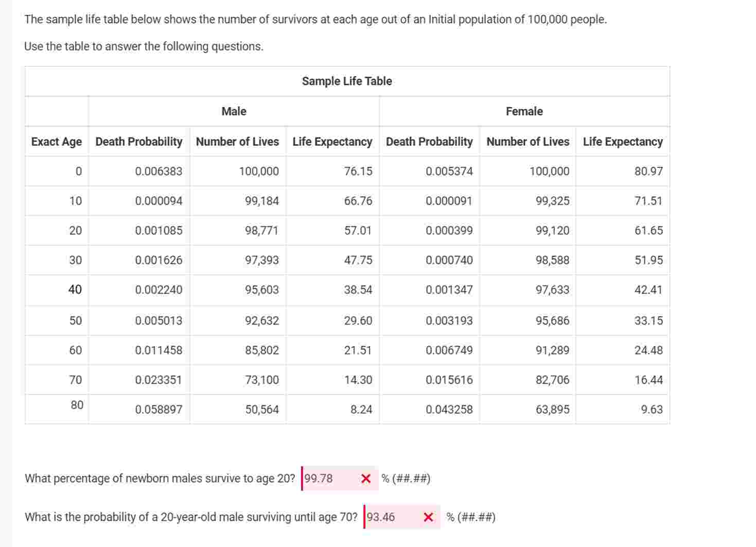The image size is (756, 547).
Task: Click the table row for age 40
Action: 346,289
